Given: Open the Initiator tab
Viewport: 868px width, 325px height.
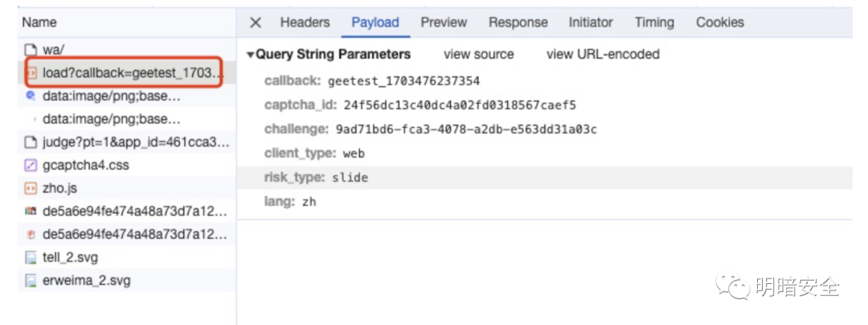Looking at the screenshot, I should [x=591, y=23].
